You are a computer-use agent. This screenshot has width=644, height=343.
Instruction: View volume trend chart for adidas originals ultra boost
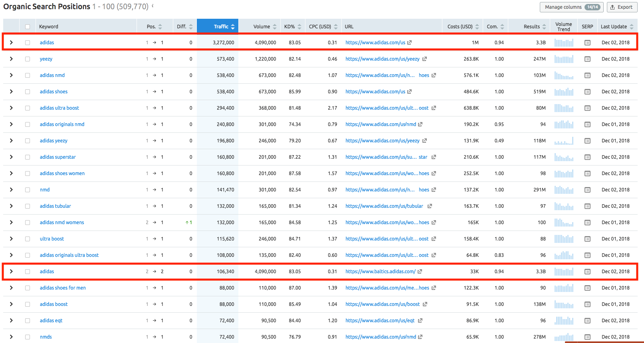point(564,255)
